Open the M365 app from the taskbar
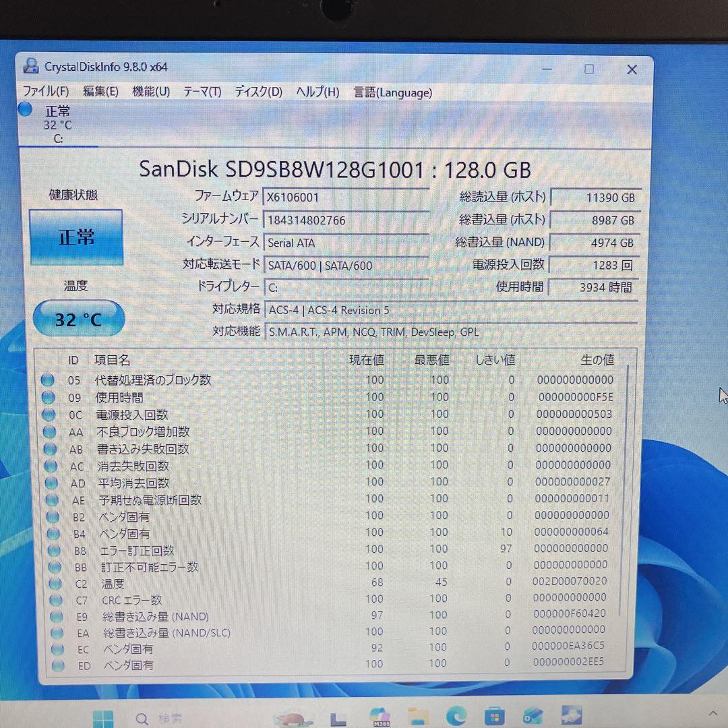728x728 pixels. click(380, 717)
